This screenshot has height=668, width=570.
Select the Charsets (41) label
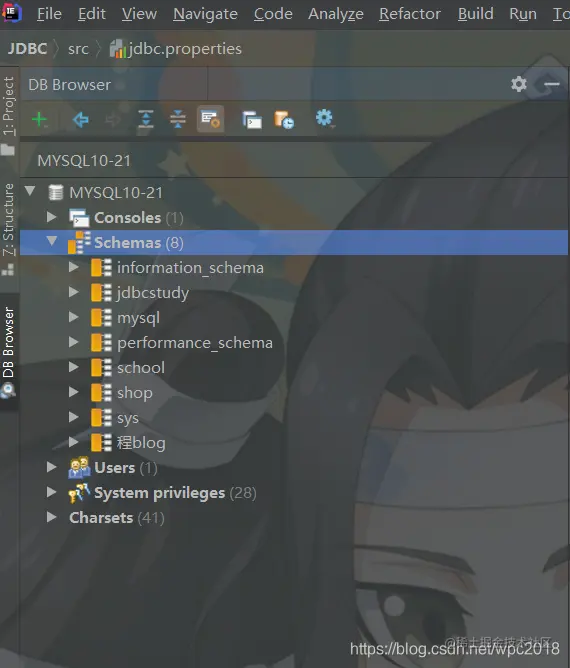(117, 518)
